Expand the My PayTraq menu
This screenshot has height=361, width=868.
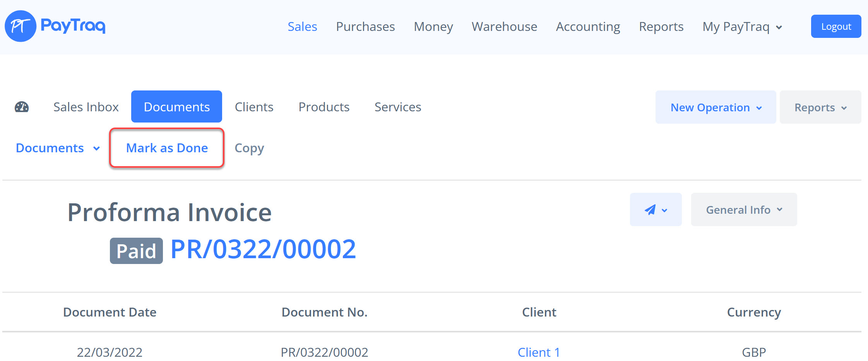[x=742, y=27]
